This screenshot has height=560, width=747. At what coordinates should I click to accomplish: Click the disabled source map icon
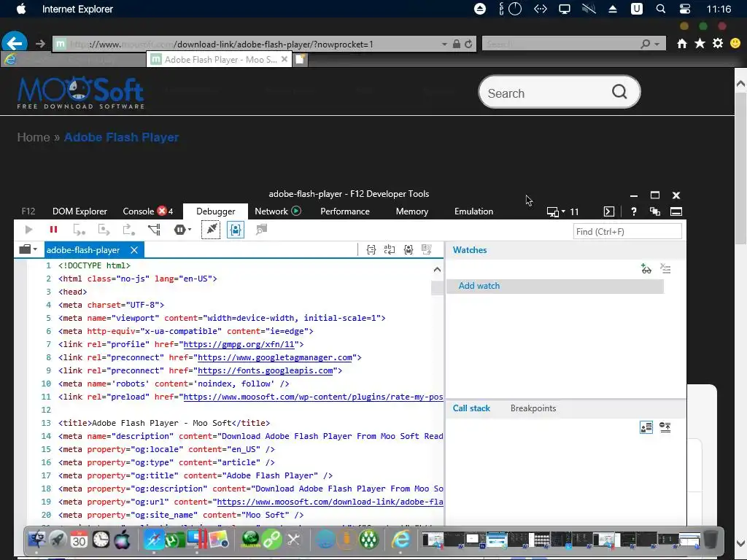point(426,249)
